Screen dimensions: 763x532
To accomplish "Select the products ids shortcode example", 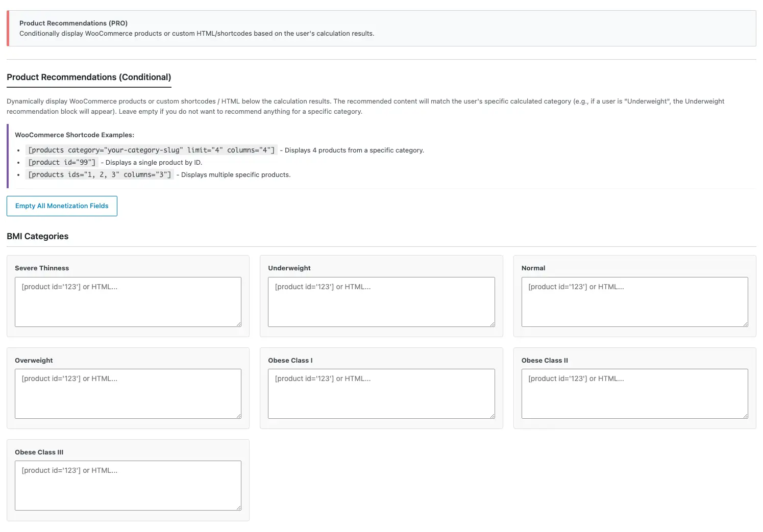I will [100, 174].
